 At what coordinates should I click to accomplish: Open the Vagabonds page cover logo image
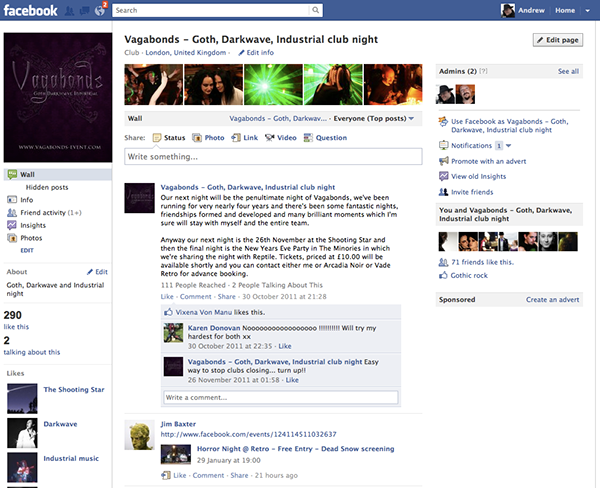click(58, 98)
